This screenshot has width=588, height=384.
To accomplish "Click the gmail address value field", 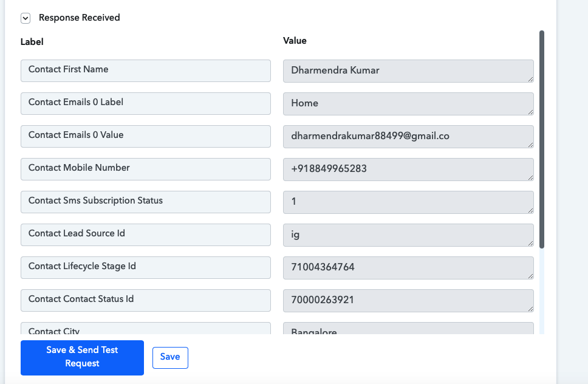I will click(408, 137).
